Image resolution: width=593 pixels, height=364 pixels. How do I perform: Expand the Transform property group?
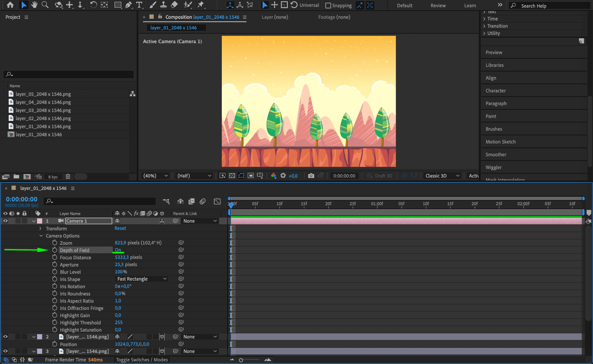coord(41,228)
